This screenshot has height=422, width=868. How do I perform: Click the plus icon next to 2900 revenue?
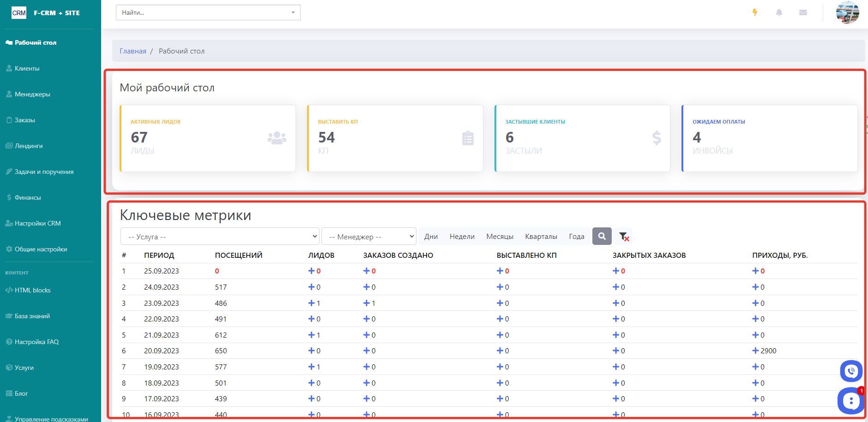(755, 351)
